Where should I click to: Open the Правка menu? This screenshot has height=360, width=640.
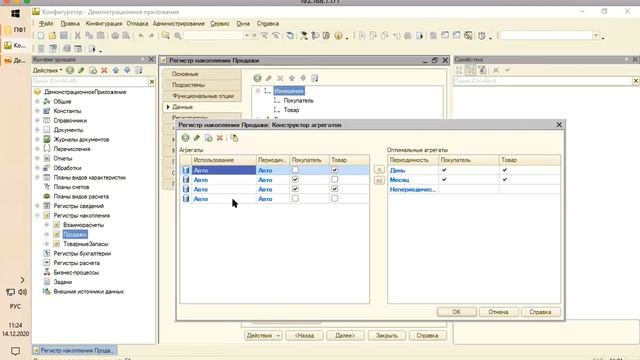coord(70,24)
